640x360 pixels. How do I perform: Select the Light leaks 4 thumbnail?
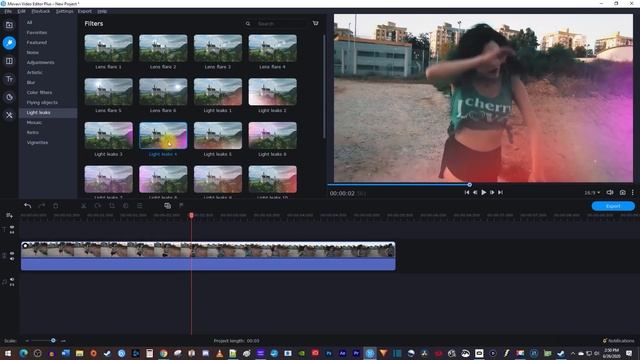click(163, 136)
